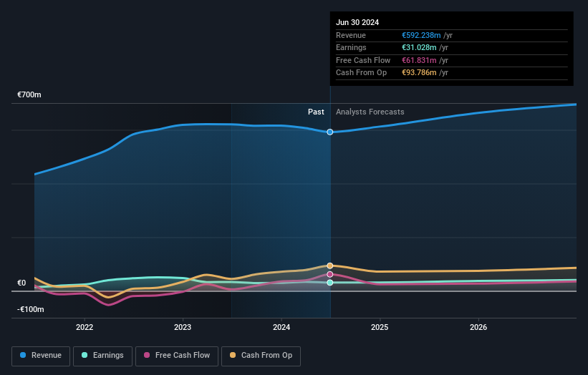Click the 2023 x-axis label
Image resolution: width=588 pixels, height=375 pixels.
183,327
